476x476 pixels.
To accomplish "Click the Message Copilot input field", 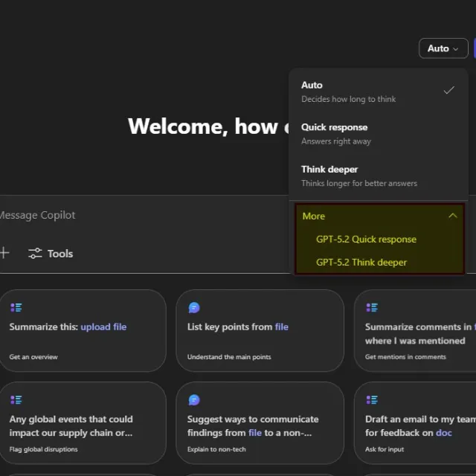I will (x=144, y=215).
